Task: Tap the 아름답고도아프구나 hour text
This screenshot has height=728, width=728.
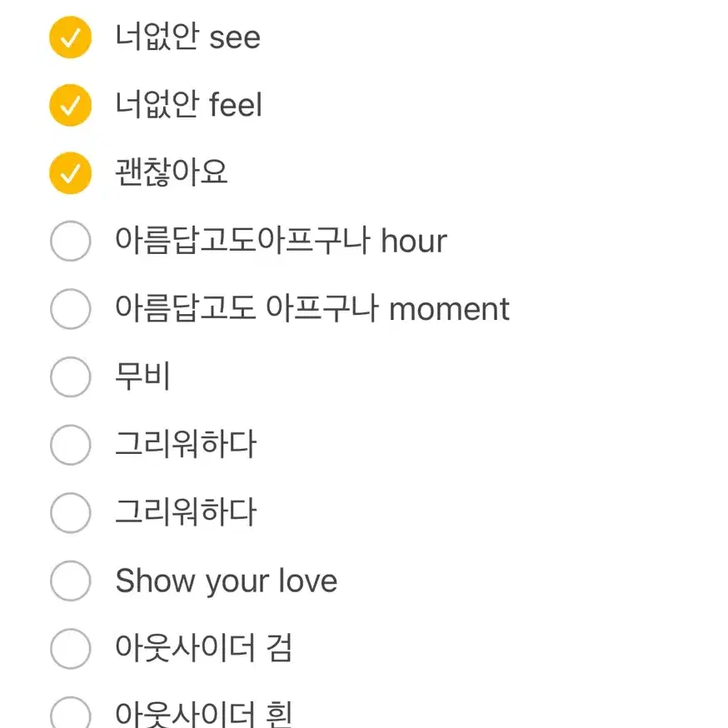Action: pyautogui.click(x=281, y=241)
